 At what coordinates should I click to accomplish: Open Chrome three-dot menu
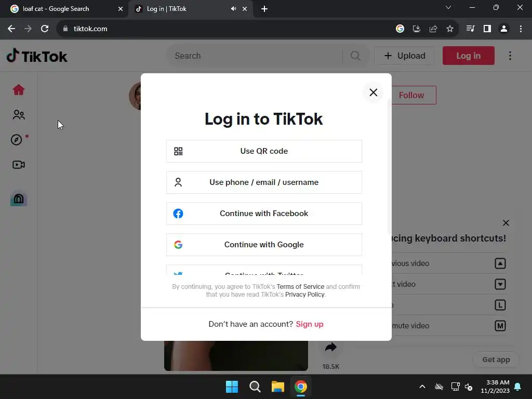[x=521, y=29]
